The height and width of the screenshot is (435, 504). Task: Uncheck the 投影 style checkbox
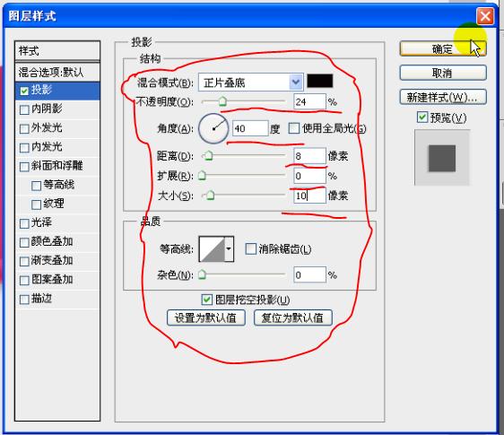click(x=24, y=91)
